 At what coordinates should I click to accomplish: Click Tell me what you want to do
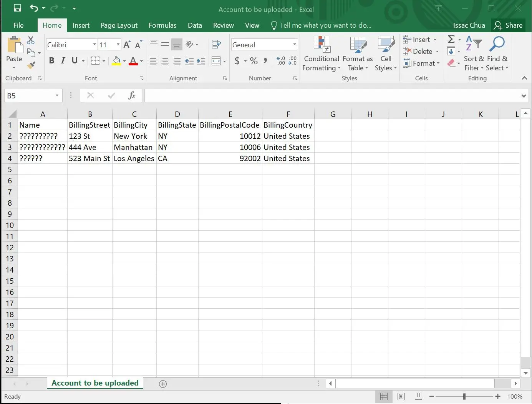pyautogui.click(x=321, y=25)
